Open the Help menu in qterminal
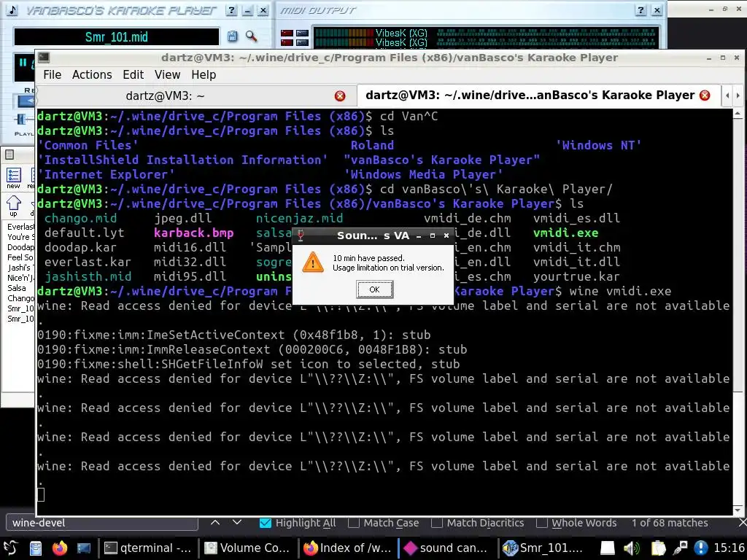The image size is (747, 560). click(x=204, y=75)
